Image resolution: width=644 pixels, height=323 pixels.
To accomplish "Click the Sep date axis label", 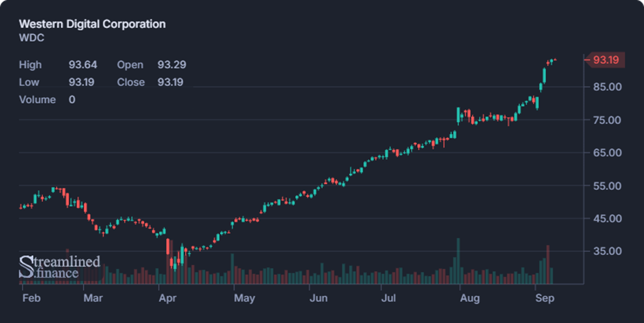I will (545, 298).
